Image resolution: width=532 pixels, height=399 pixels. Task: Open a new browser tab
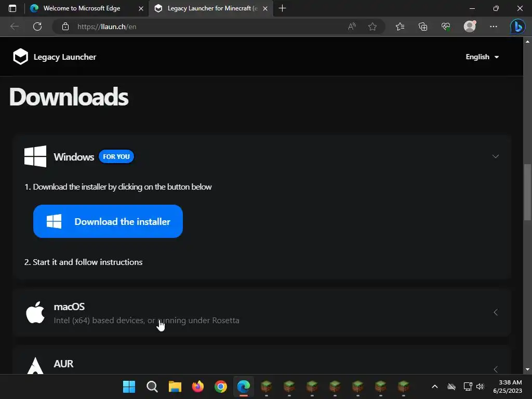point(282,8)
